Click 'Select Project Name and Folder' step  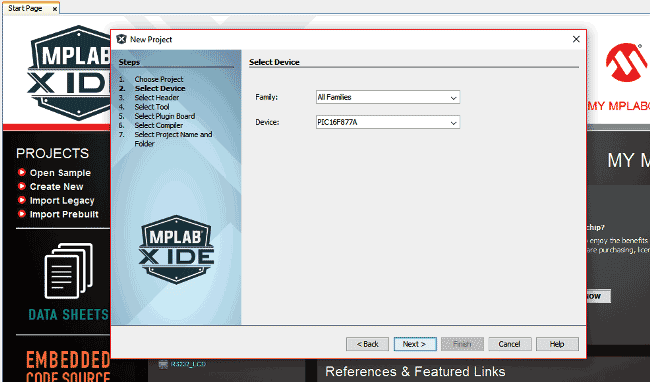click(x=173, y=139)
